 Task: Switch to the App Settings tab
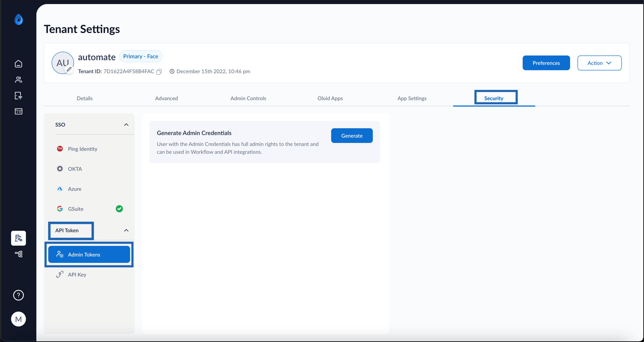412,98
